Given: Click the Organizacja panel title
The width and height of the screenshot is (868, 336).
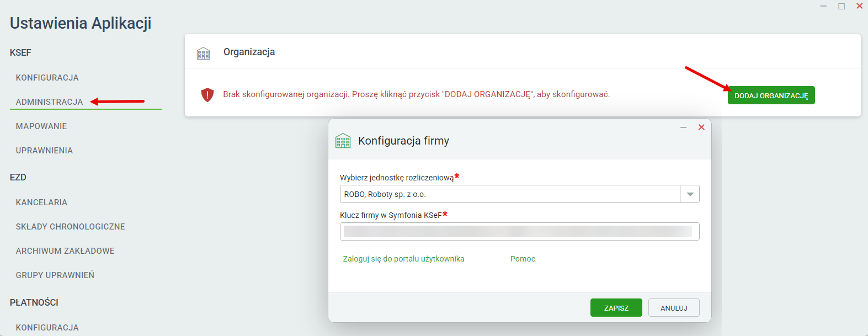Looking at the screenshot, I should (249, 52).
